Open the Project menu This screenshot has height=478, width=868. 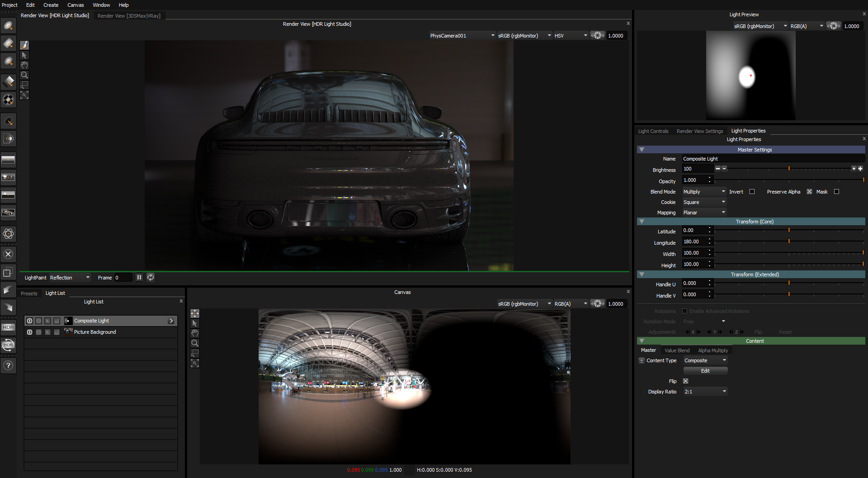pos(9,5)
